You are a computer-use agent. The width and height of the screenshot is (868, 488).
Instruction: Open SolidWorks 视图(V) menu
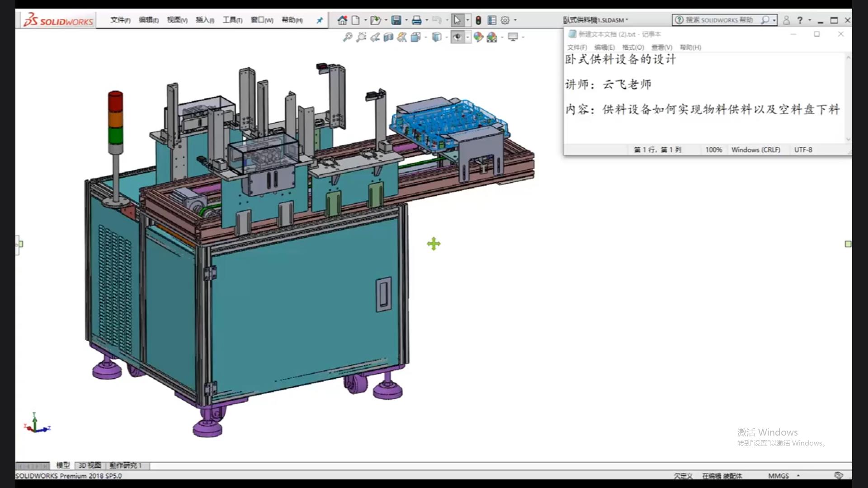(177, 20)
